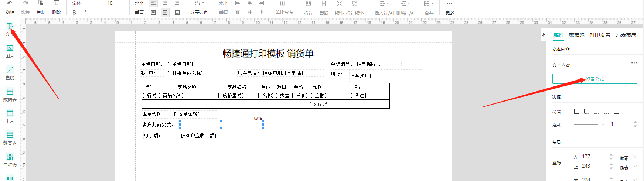Select the 直线 (line) drawing tool
Image resolution: width=644 pixels, height=181 pixels.
(10, 73)
